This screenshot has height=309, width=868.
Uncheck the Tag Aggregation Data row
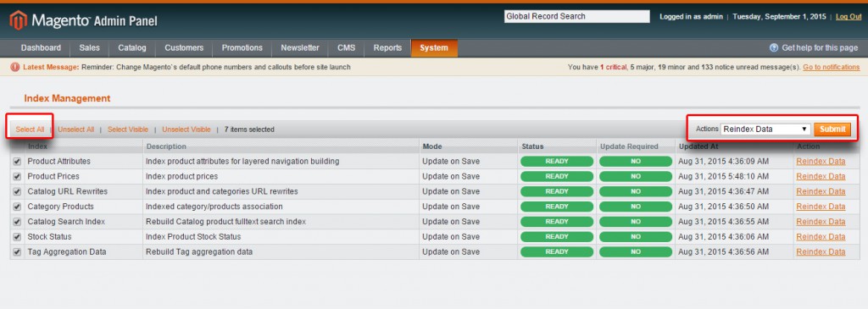click(x=17, y=251)
